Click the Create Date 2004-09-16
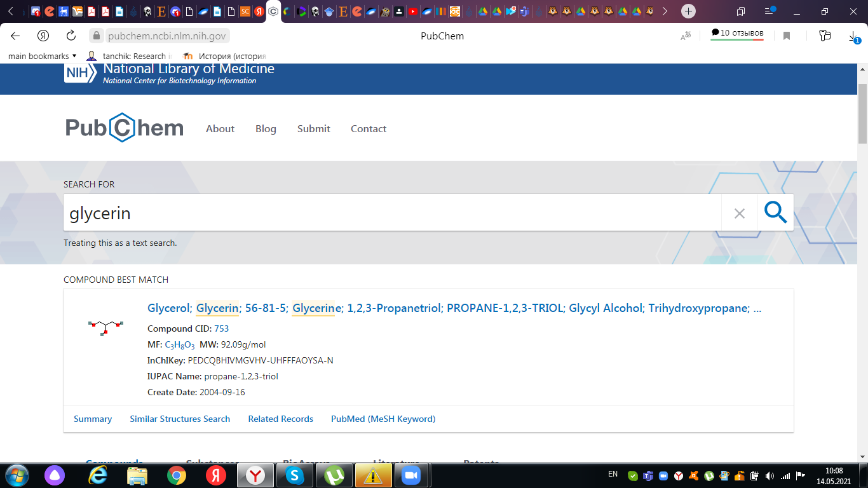 click(222, 392)
